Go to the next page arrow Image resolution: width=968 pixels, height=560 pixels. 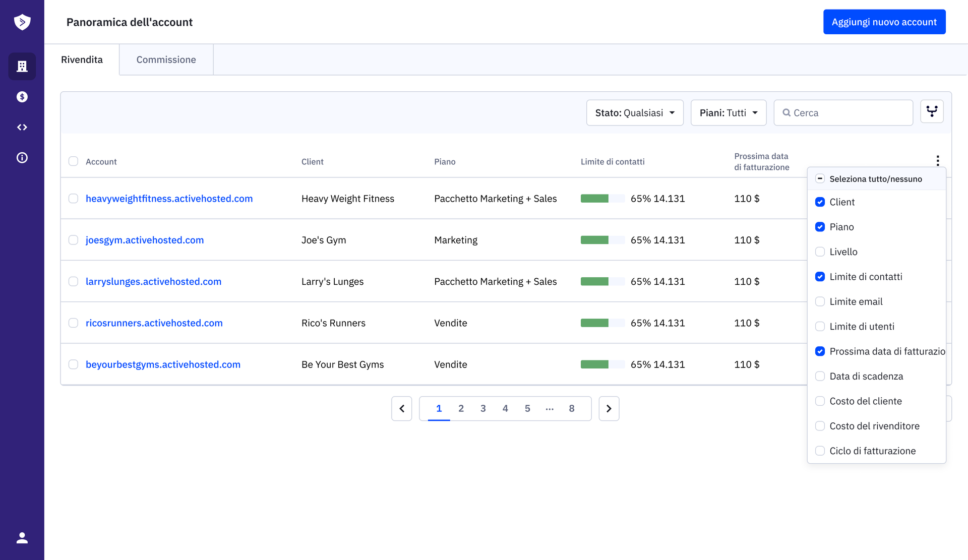click(609, 408)
